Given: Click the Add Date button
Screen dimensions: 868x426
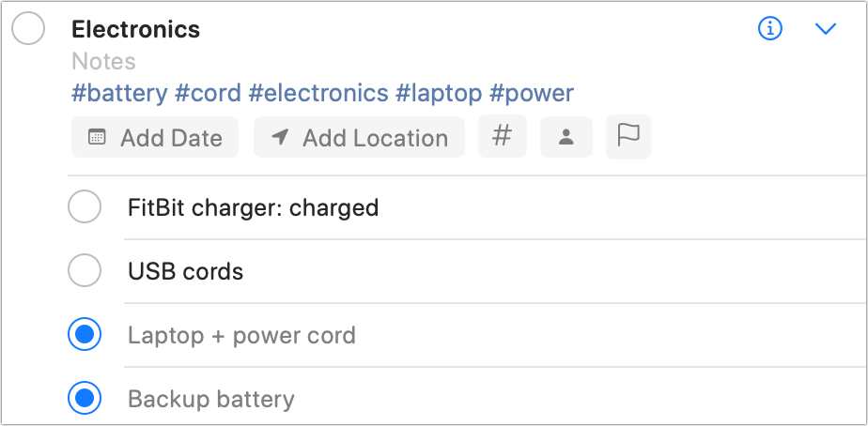Looking at the screenshot, I should tap(155, 137).
